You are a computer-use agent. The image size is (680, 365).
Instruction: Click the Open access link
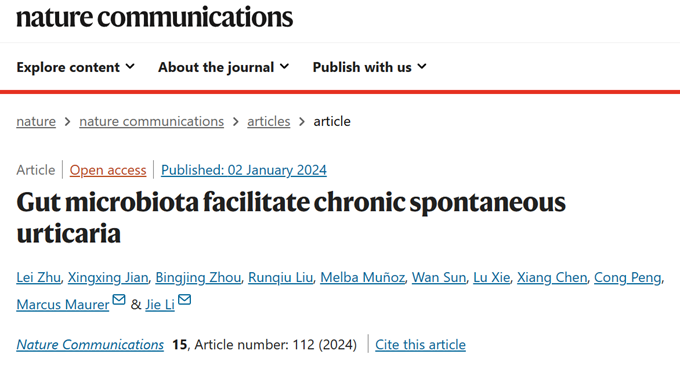(108, 170)
